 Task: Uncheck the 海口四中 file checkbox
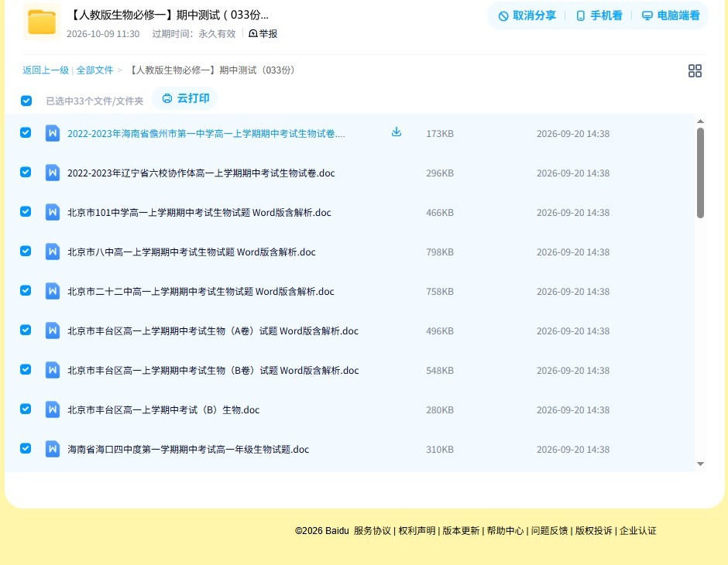[x=26, y=448]
